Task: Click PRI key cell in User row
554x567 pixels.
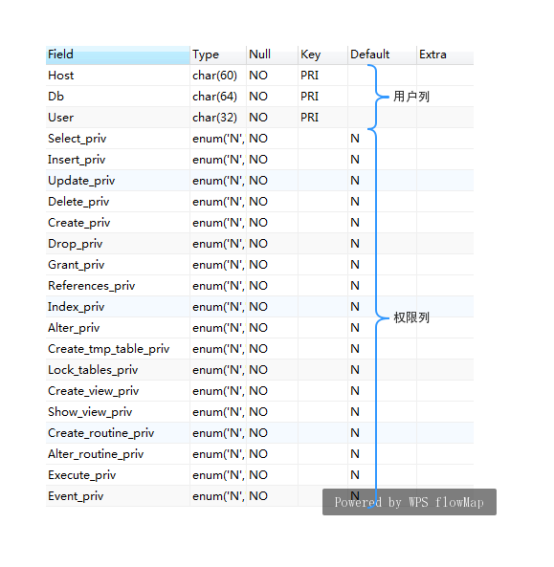Action: [x=323, y=118]
